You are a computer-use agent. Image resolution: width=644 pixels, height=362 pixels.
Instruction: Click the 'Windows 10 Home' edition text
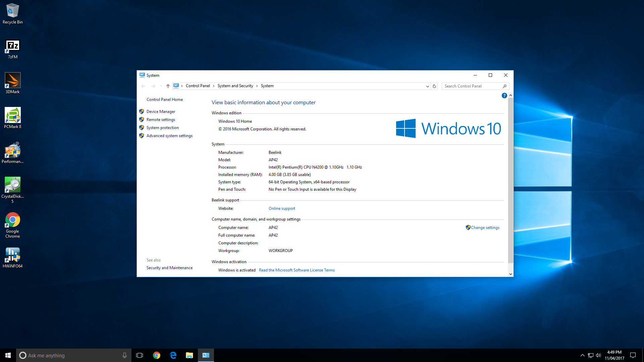pos(235,121)
